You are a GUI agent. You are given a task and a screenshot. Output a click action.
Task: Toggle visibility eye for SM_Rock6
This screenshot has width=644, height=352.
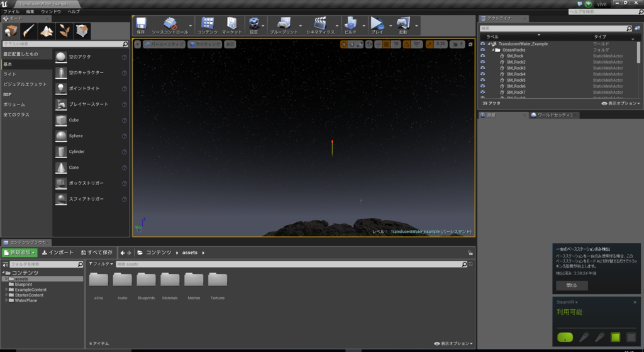click(482, 86)
